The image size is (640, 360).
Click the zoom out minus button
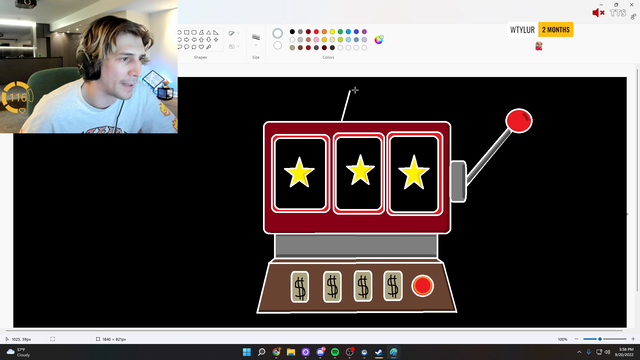coord(576,339)
